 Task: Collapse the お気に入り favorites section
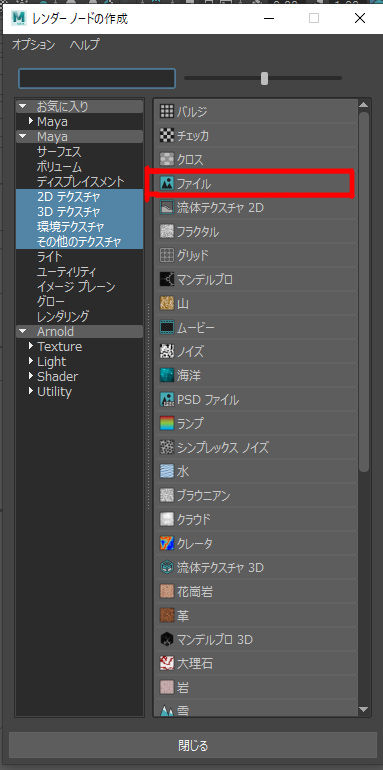[x=23, y=106]
